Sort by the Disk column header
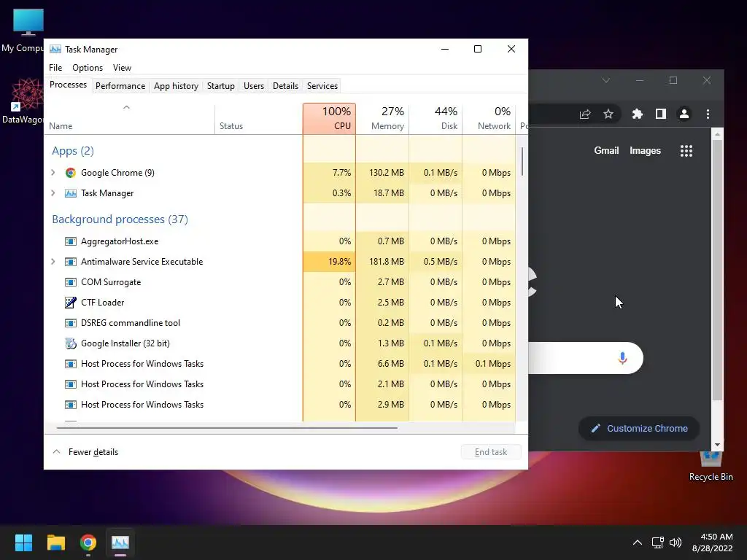Screen dimensions: 747x560 [436, 119]
